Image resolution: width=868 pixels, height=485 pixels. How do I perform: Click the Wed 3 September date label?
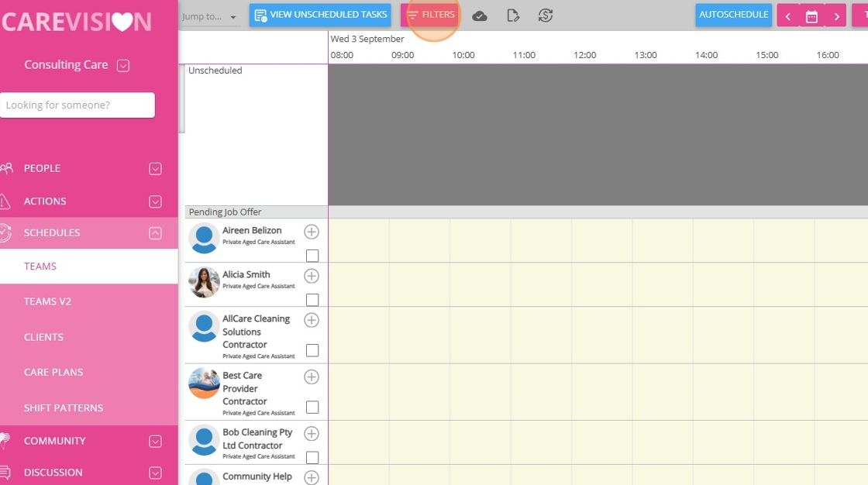367,39
